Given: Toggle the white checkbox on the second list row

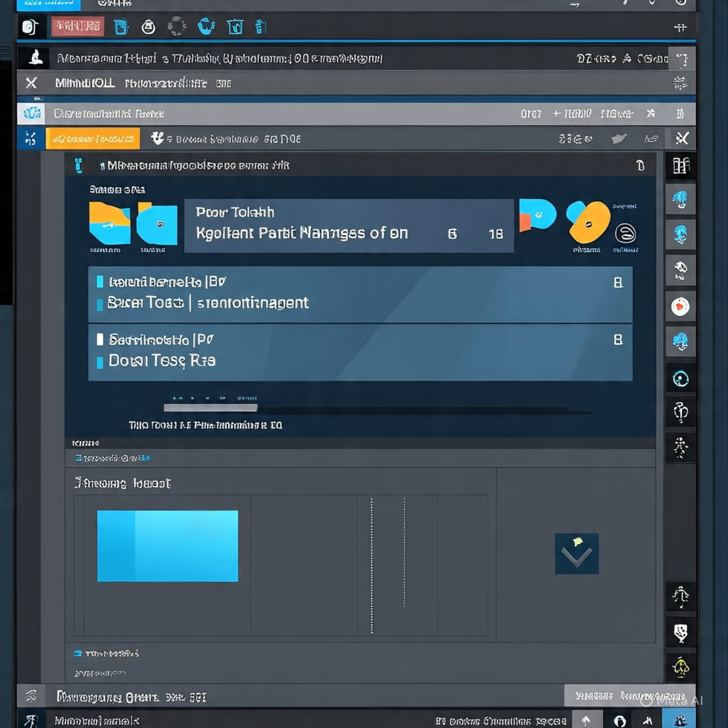Looking at the screenshot, I should point(100,340).
